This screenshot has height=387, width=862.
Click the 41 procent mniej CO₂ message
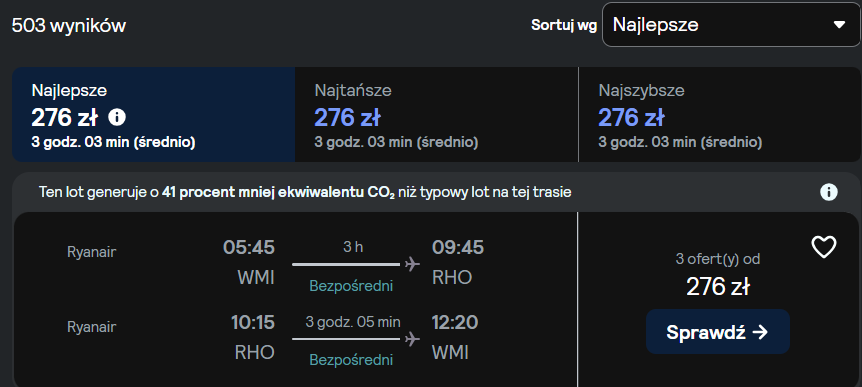305,192
